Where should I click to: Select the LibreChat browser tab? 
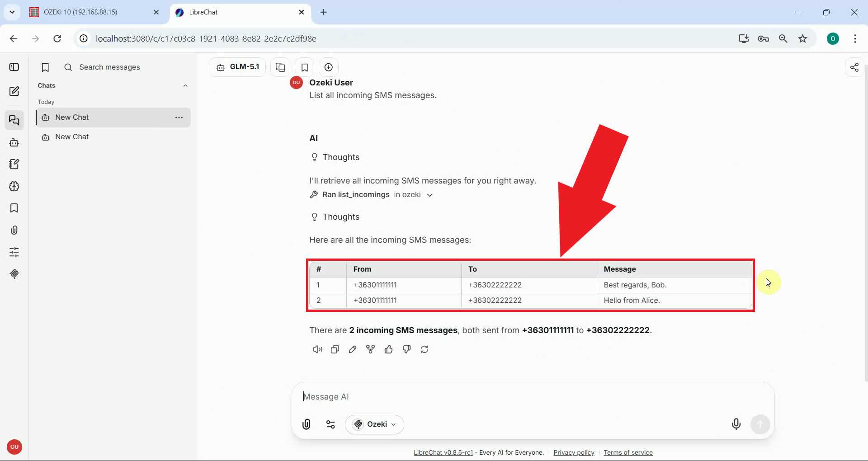(x=240, y=12)
